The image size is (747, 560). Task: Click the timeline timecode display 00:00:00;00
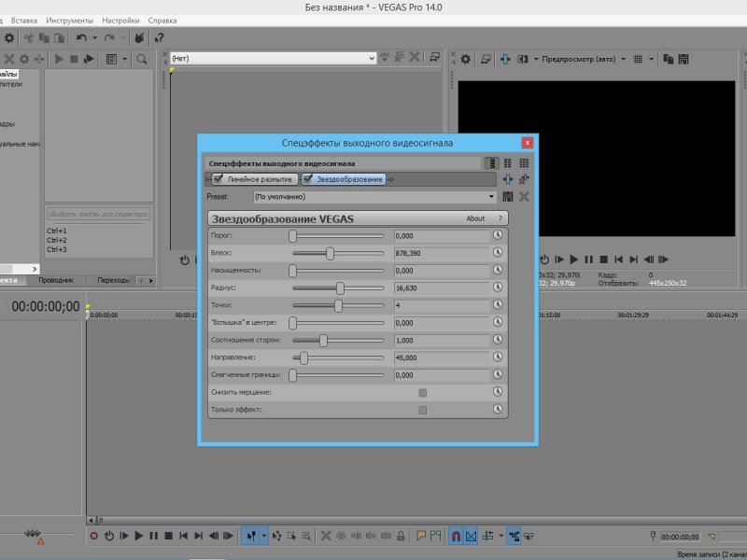pos(46,306)
